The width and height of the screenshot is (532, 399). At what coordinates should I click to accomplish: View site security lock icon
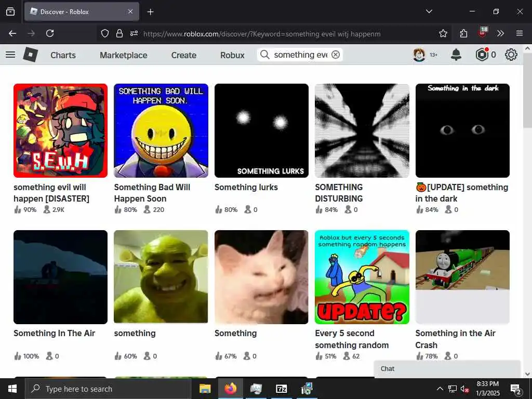pos(119,33)
